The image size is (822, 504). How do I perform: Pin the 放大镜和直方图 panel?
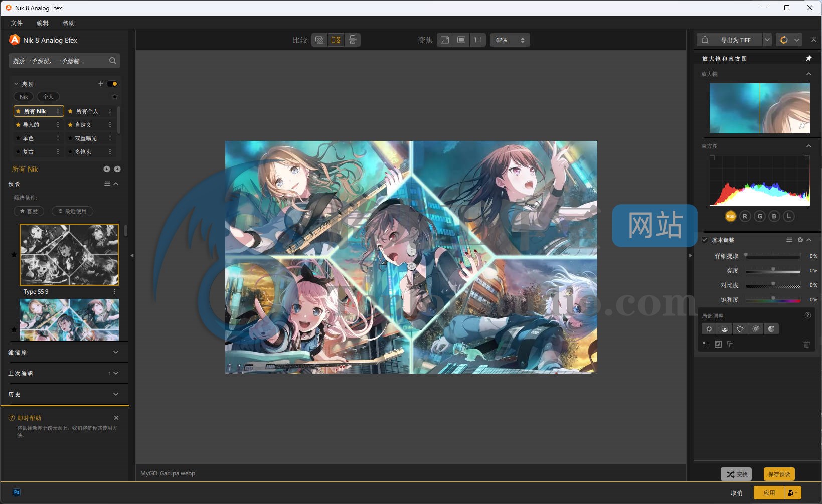coord(808,59)
